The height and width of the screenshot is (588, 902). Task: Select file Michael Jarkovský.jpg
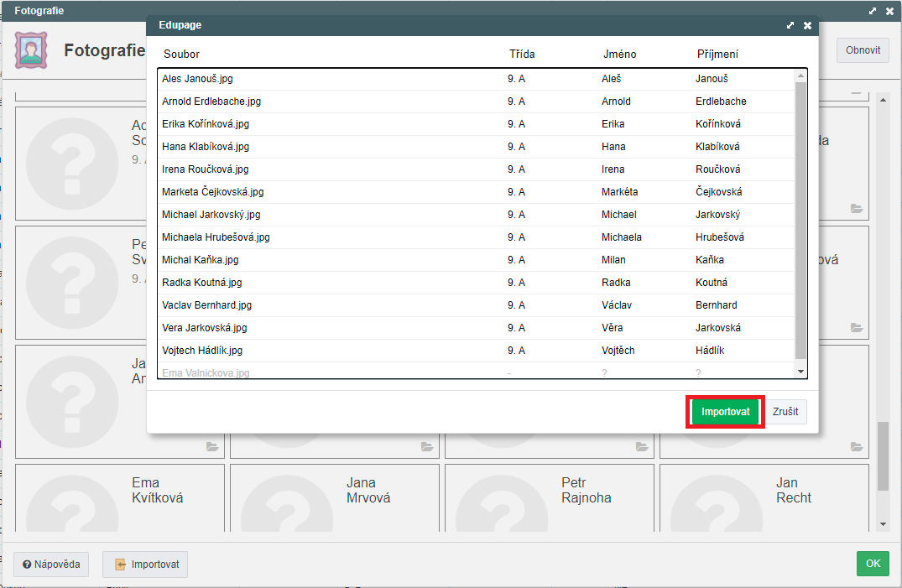pyautogui.click(x=211, y=215)
